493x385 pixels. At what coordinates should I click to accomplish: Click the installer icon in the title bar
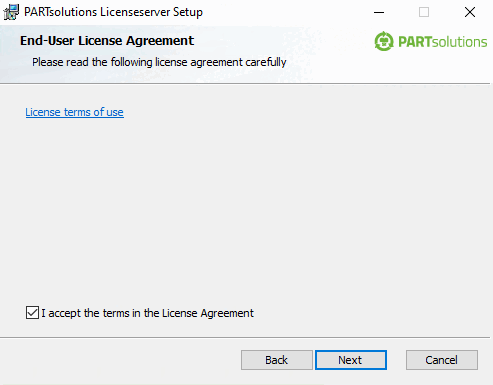(11, 12)
